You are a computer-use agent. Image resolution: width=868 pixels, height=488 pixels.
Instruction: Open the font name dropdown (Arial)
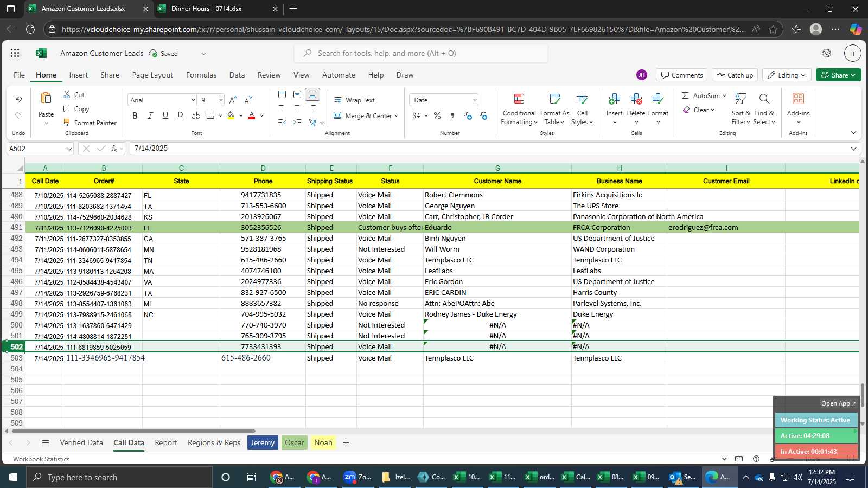click(193, 100)
